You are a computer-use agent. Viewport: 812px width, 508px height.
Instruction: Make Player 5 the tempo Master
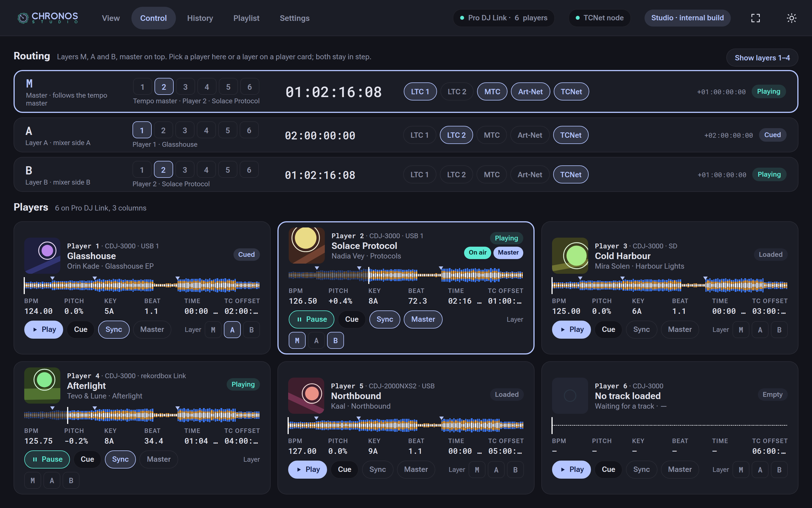coord(416,470)
